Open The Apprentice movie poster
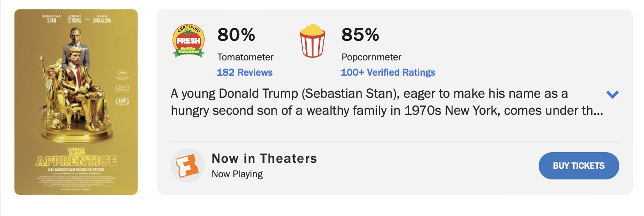 (76, 102)
